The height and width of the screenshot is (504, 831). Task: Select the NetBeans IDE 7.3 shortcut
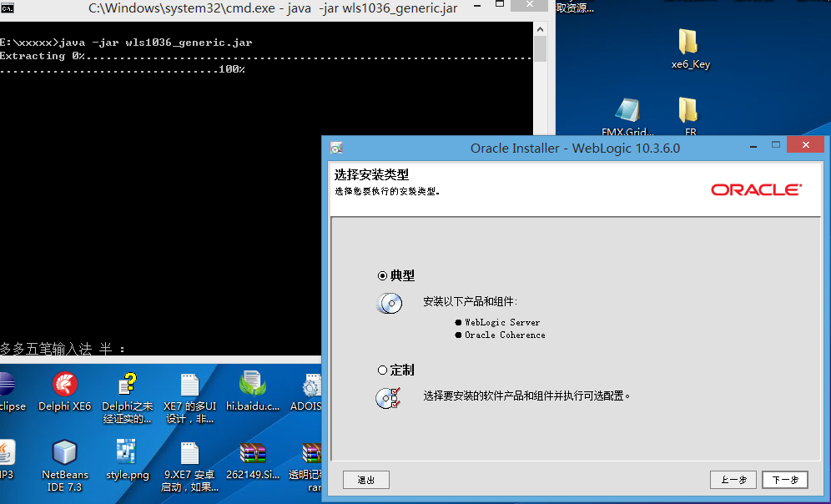point(64,466)
